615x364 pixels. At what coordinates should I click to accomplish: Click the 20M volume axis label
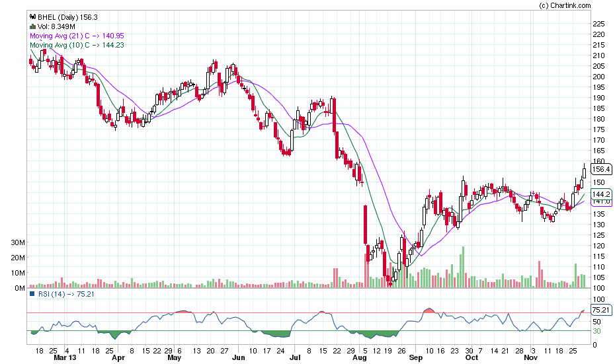pyautogui.click(x=18, y=258)
